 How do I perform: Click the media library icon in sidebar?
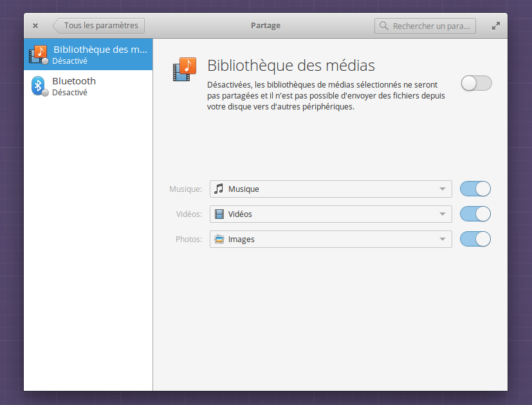(x=39, y=54)
